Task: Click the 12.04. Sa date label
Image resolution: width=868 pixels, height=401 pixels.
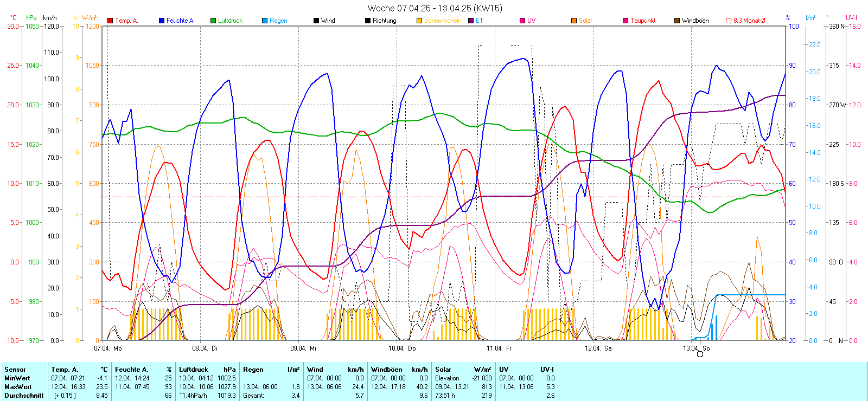Action: click(598, 348)
